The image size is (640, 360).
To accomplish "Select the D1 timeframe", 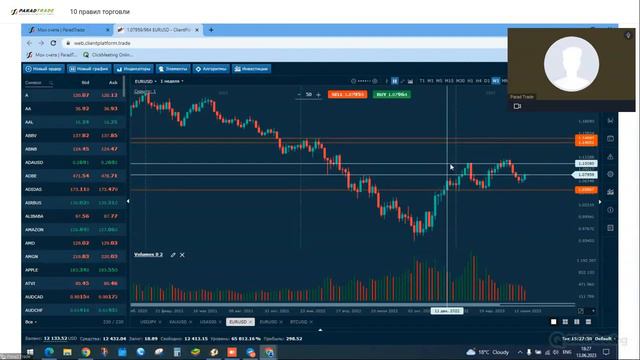I will point(487,81).
